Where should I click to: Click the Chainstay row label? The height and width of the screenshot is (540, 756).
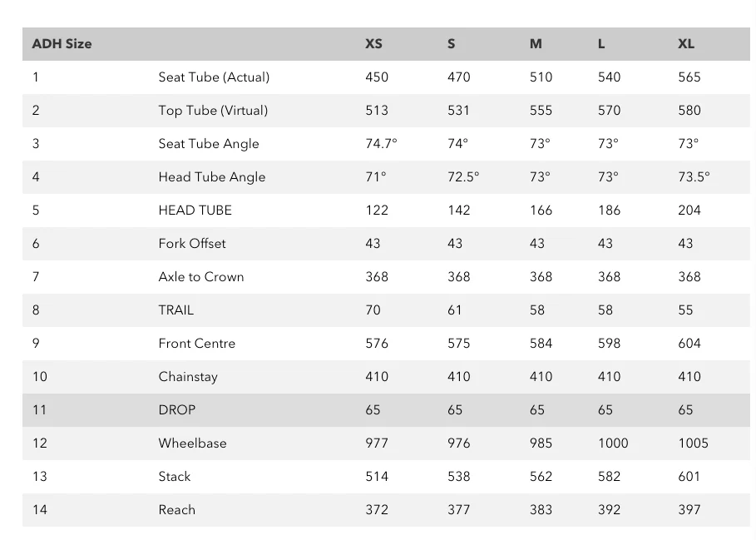(188, 376)
